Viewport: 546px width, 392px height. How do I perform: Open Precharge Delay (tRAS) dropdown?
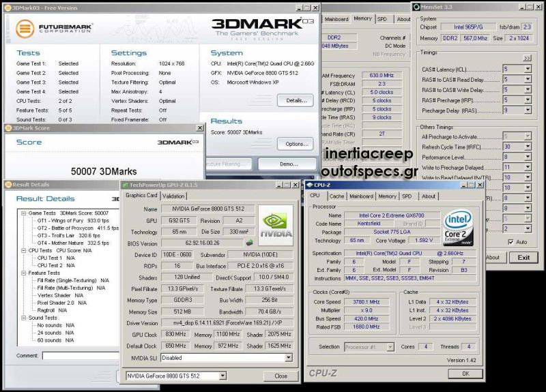[x=528, y=110]
